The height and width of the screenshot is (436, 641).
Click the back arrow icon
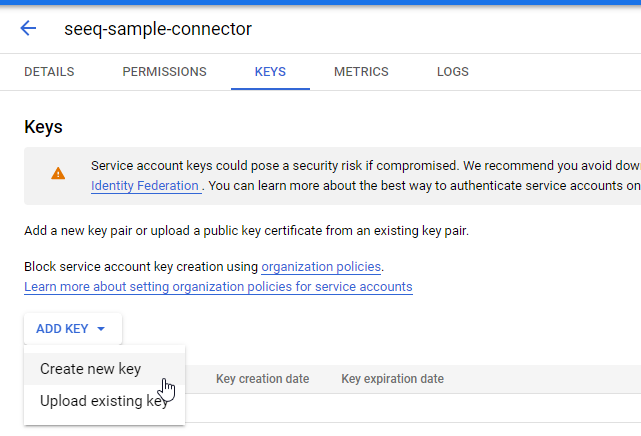tap(28, 28)
